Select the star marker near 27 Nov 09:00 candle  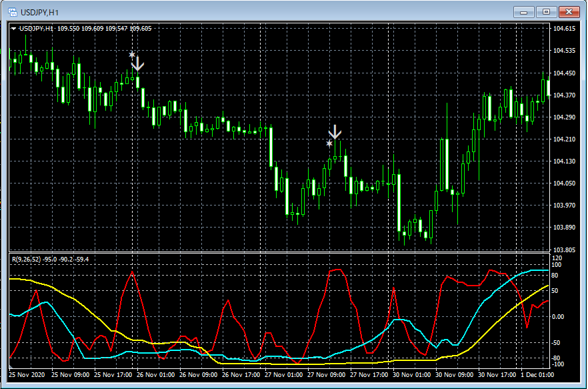pyautogui.click(x=329, y=143)
